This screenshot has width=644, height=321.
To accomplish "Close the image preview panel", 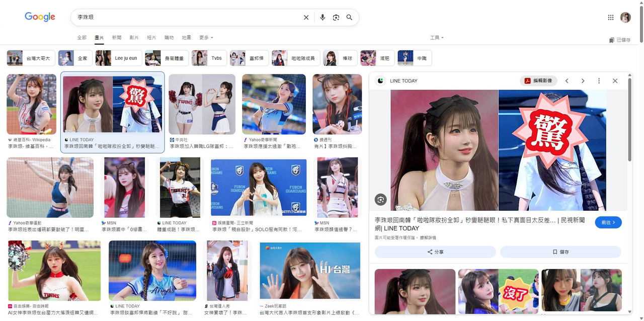I will [x=615, y=81].
